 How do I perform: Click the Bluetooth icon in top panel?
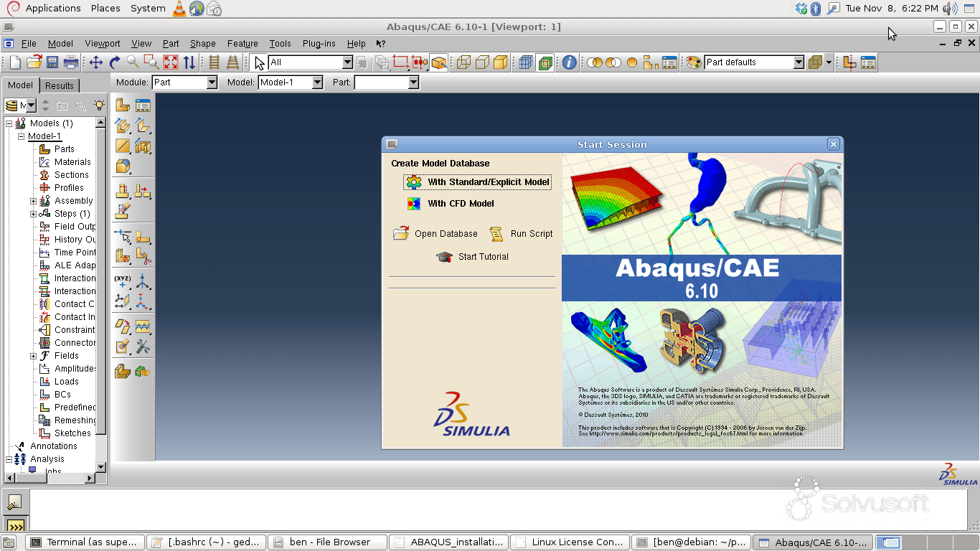816,9
